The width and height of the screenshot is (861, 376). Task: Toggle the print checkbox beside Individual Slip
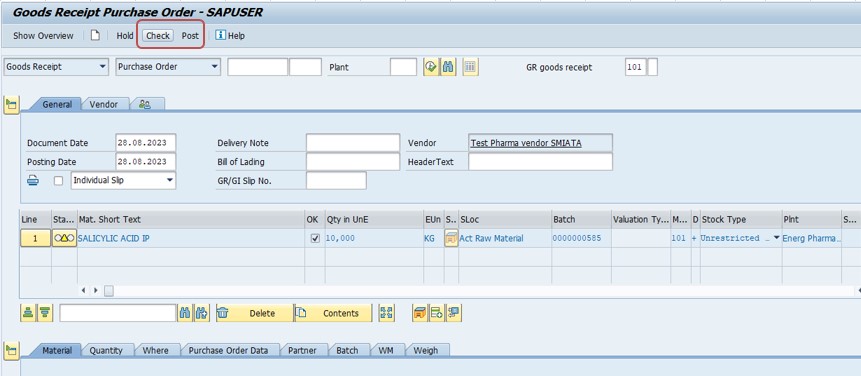(58, 180)
